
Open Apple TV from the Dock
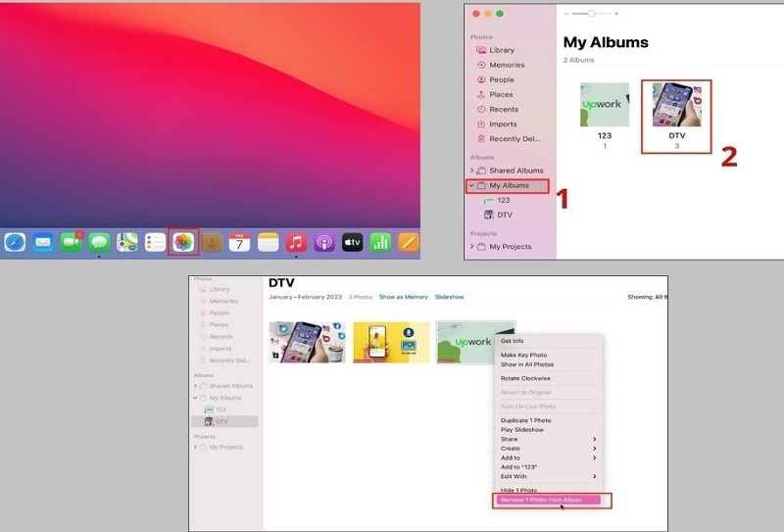tap(353, 243)
